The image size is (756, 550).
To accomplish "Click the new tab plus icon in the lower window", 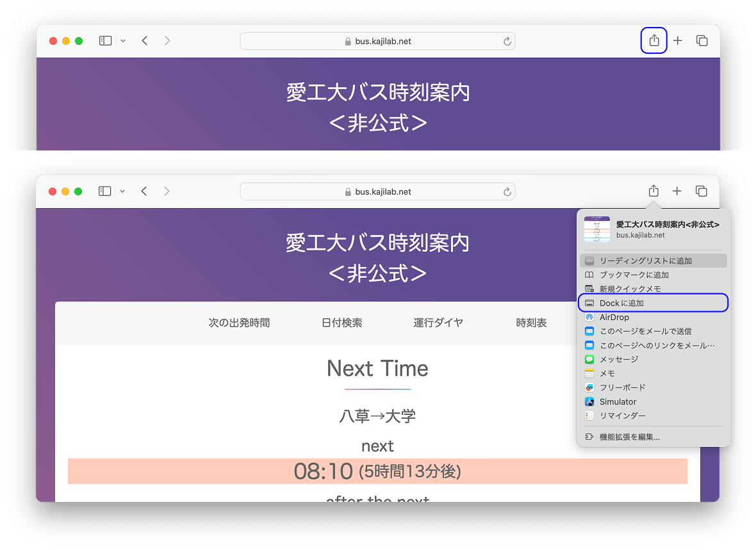I will 677,191.
